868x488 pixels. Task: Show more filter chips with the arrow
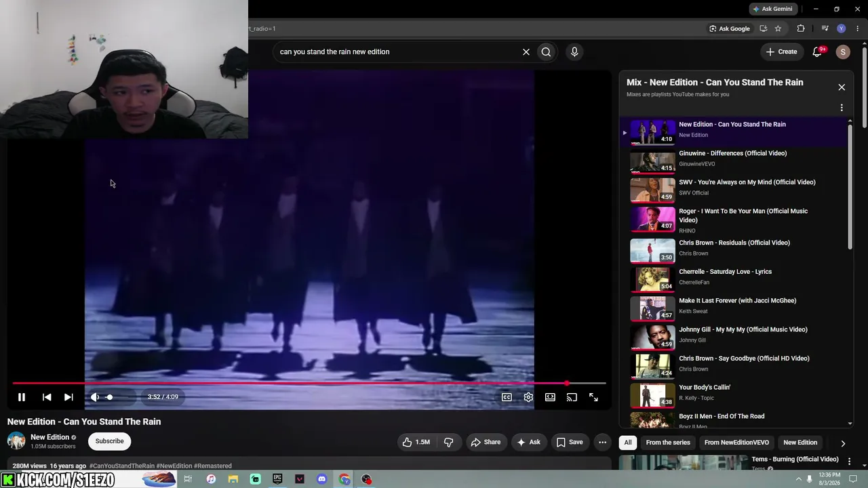pyautogui.click(x=843, y=443)
